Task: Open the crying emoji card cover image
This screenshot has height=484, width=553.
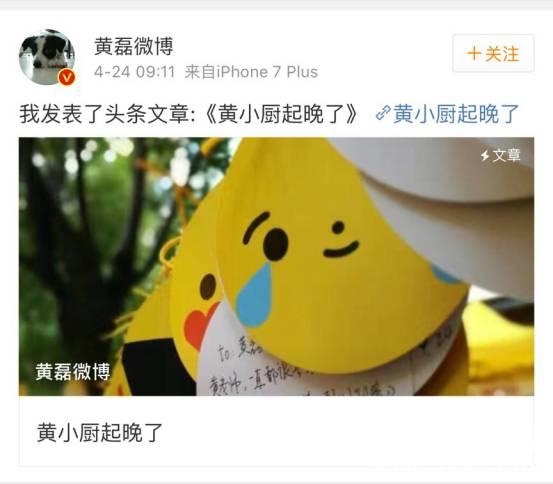Action: [276, 266]
